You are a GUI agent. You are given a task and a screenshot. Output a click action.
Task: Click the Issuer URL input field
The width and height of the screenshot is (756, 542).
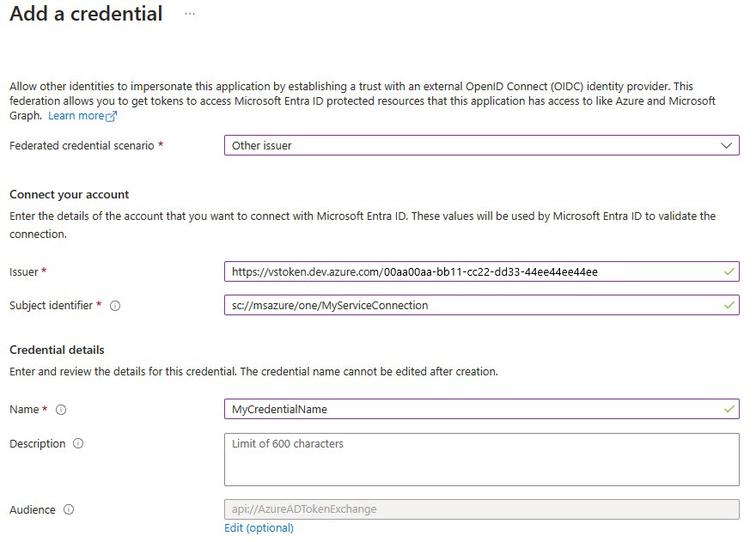(x=472, y=271)
